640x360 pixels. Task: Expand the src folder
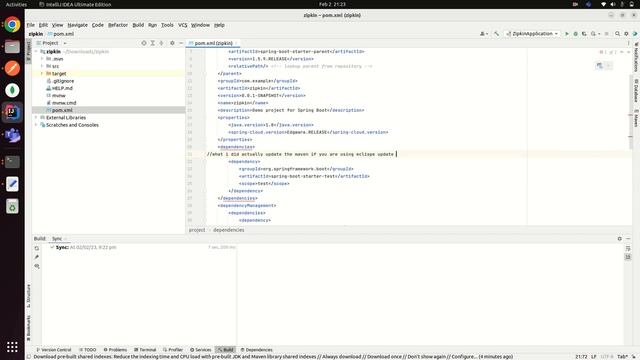42,66
